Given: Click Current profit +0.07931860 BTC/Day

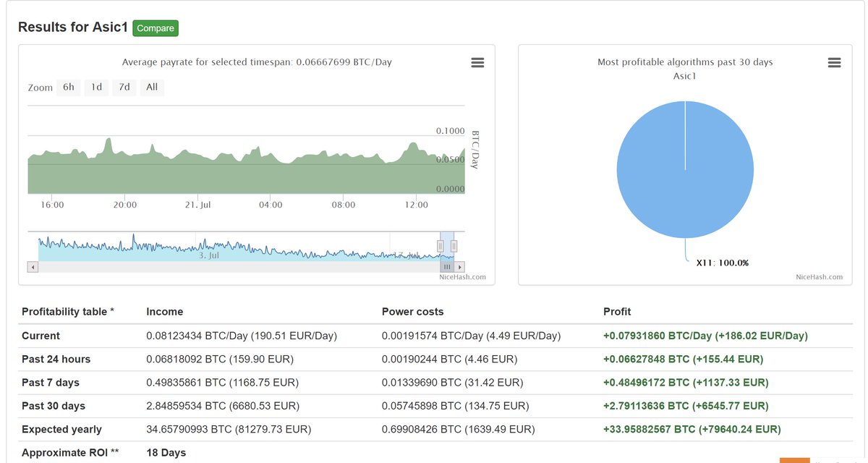Looking at the screenshot, I should pos(705,336).
